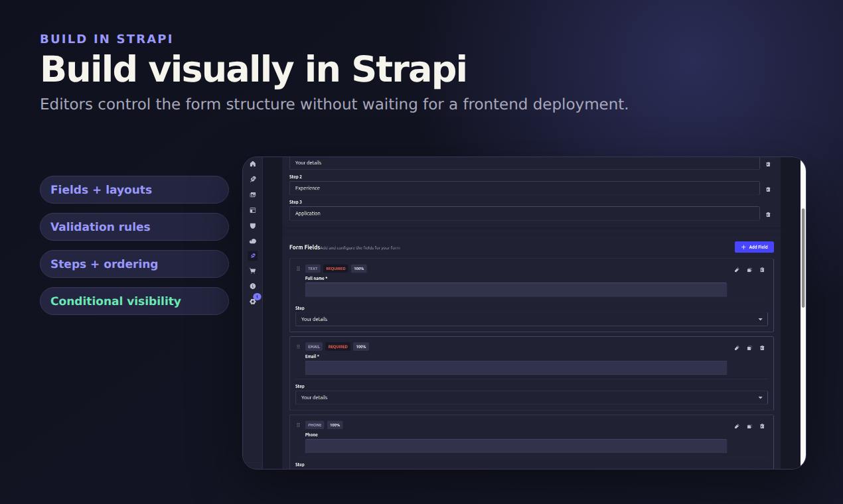The height and width of the screenshot is (504, 843).
Task: Open Content-Type Builder layout icon in sidebar
Action: click(x=253, y=210)
